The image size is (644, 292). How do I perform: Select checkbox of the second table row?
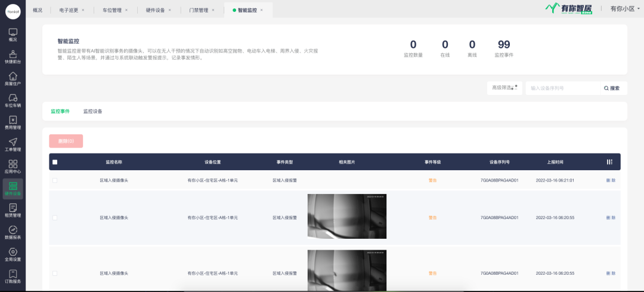[55, 218]
